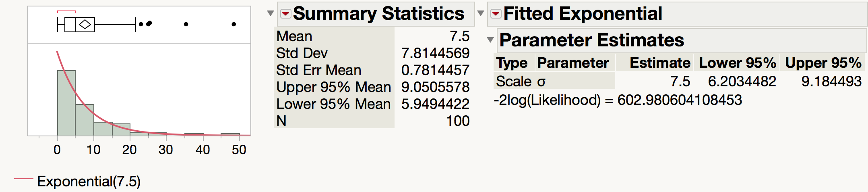Screen dimensions: 868x192
Task: Click the Upper 95% column header
Action: 823,63
